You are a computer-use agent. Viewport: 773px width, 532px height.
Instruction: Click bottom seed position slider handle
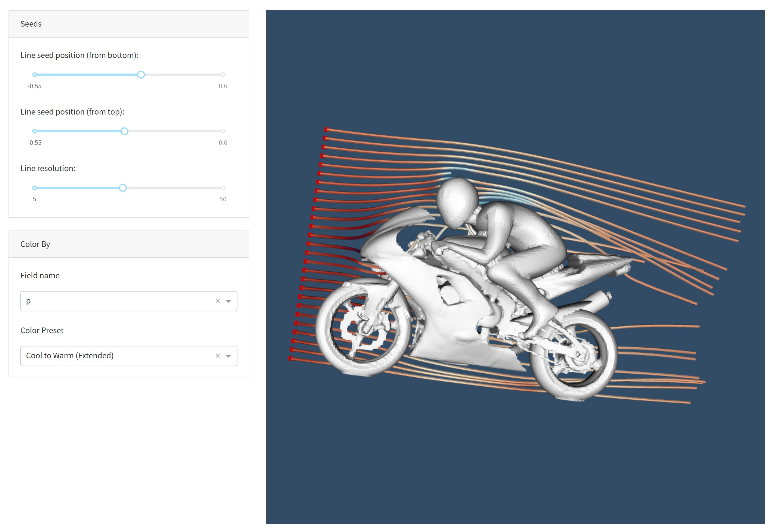click(x=141, y=75)
